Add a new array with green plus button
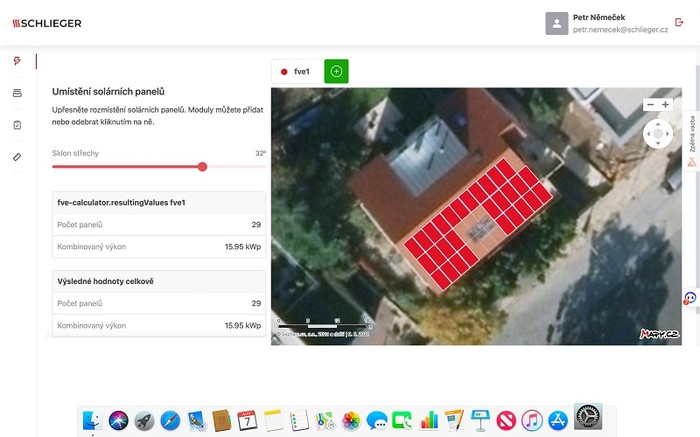The width and height of the screenshot is (700, 437). point(336,72)
